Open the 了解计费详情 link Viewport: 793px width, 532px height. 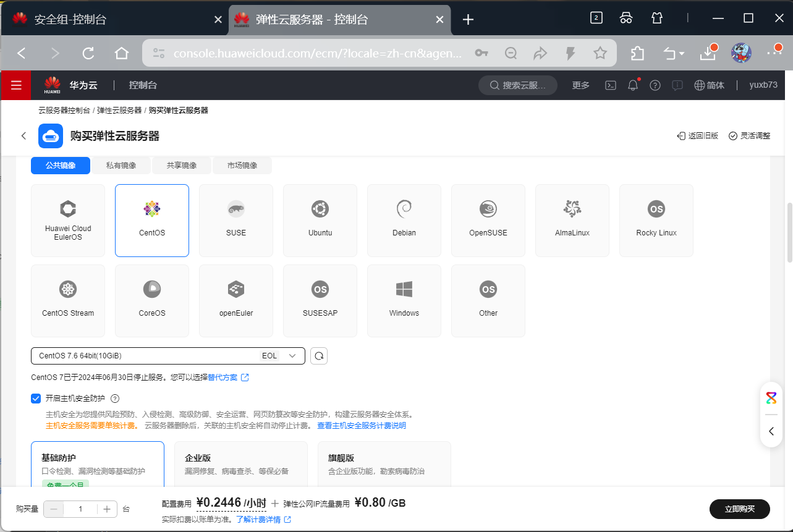(x=263, y=520)
